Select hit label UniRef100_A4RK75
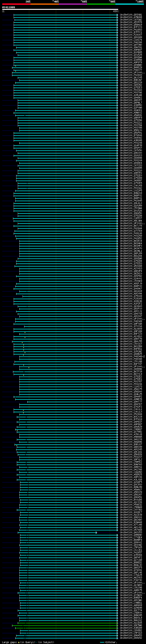 click(131, 590)
